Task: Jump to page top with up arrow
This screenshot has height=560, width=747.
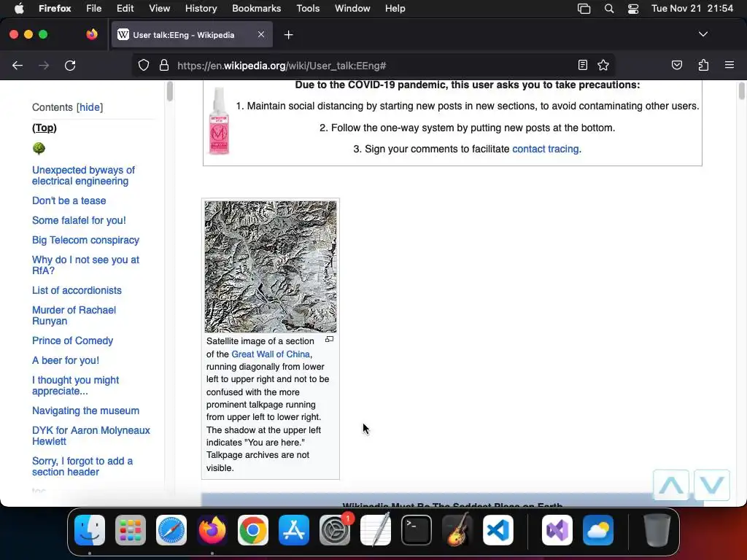Action: coord(671,485)
